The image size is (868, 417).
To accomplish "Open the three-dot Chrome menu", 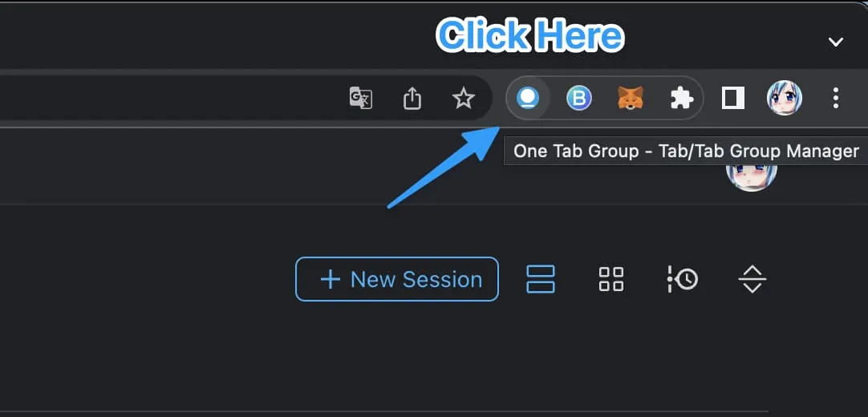I will (x=836, y=98).
